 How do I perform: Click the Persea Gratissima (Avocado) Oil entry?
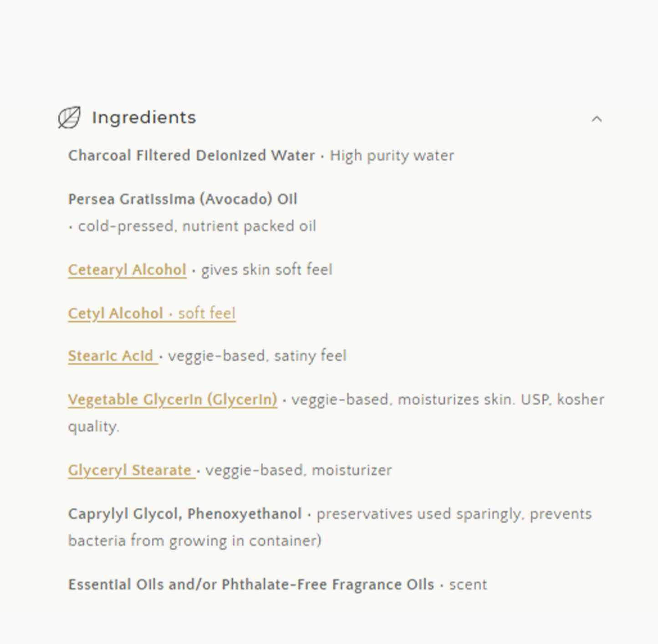point(183,199)
